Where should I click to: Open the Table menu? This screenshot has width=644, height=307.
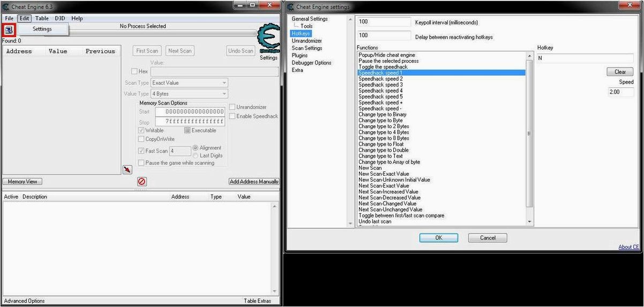point(42,18)
